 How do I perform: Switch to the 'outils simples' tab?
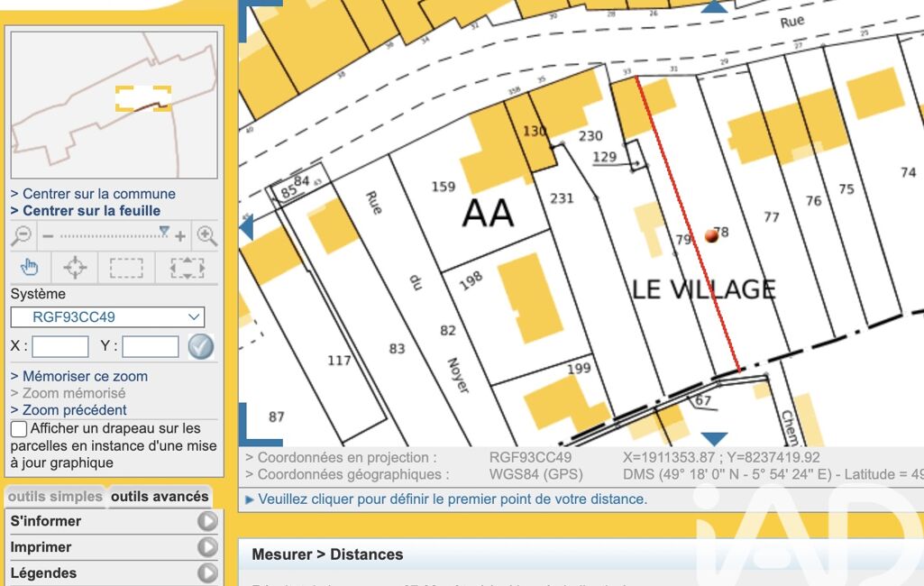[55, 497]
